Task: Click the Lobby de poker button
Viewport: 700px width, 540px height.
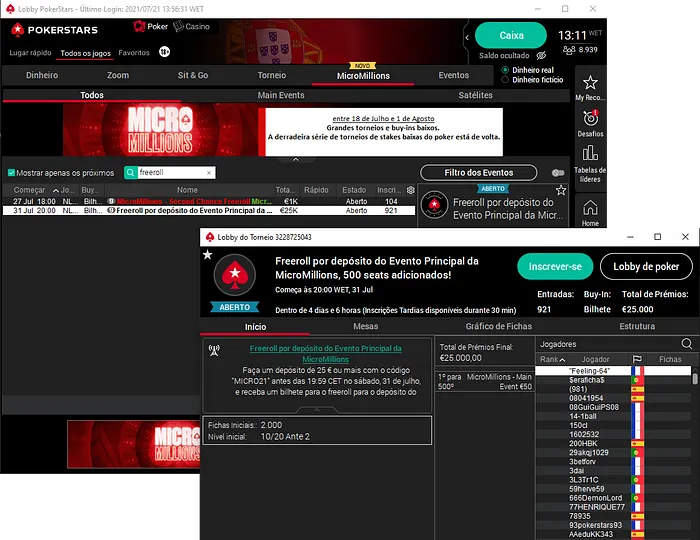Action: (x=646, y=266)
